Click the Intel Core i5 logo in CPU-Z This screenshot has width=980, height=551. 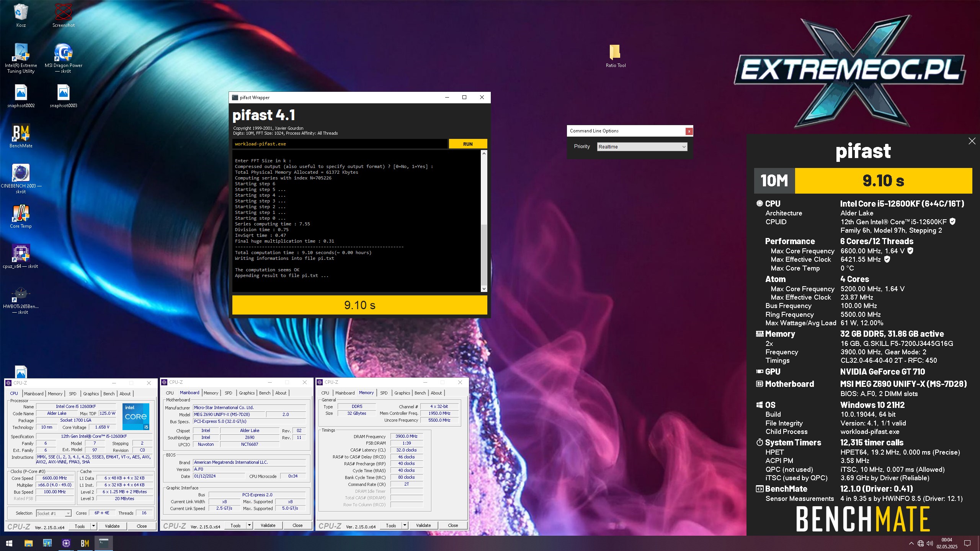point(136,416)
